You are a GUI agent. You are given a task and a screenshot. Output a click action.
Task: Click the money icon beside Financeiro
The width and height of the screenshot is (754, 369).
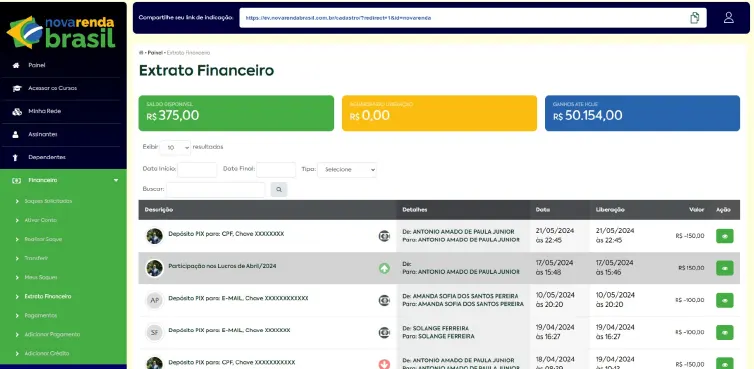[16, 180]
